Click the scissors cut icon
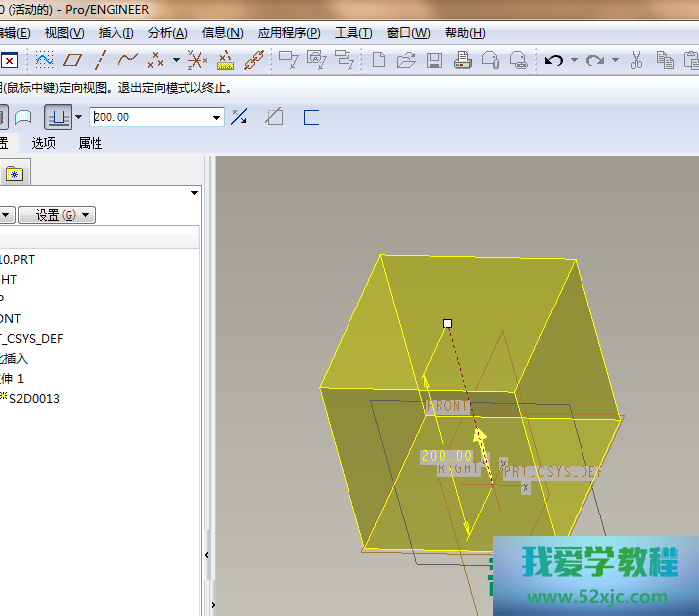Image resolution: width=699 pixels, height=616 pixels. [x=637, y=60]
